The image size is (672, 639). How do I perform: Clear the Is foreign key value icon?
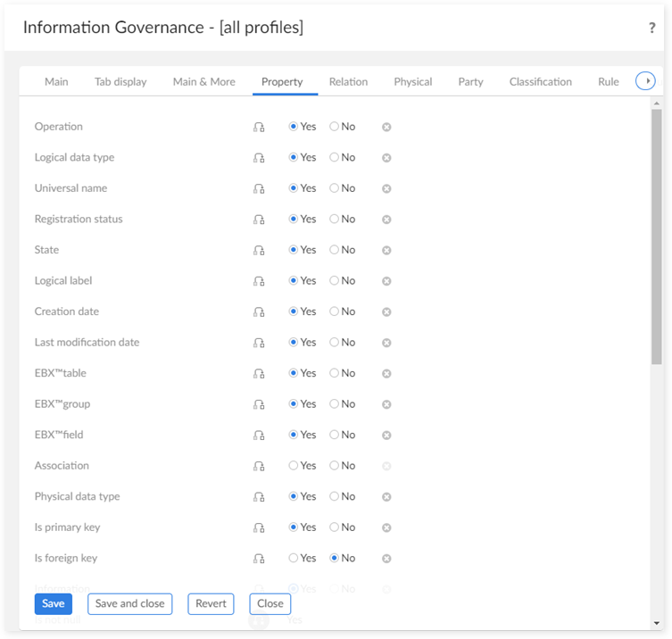point(386,559)
